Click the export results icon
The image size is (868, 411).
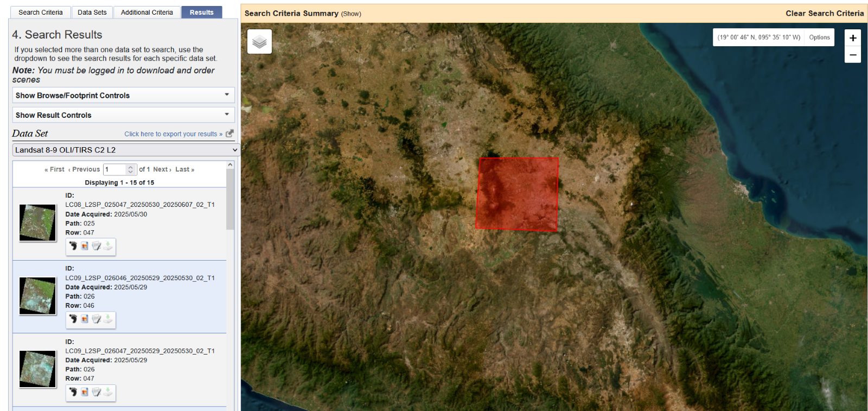tap(229, 134)
